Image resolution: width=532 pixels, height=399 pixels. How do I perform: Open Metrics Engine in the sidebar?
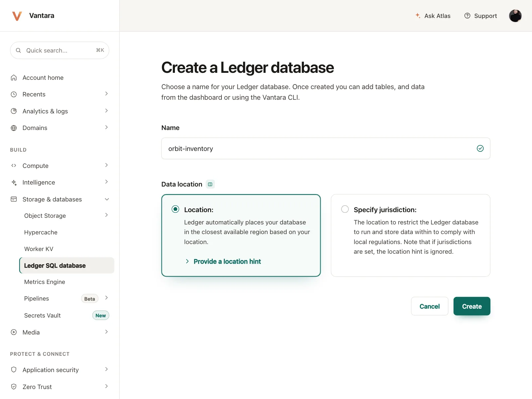pos(45,282)
